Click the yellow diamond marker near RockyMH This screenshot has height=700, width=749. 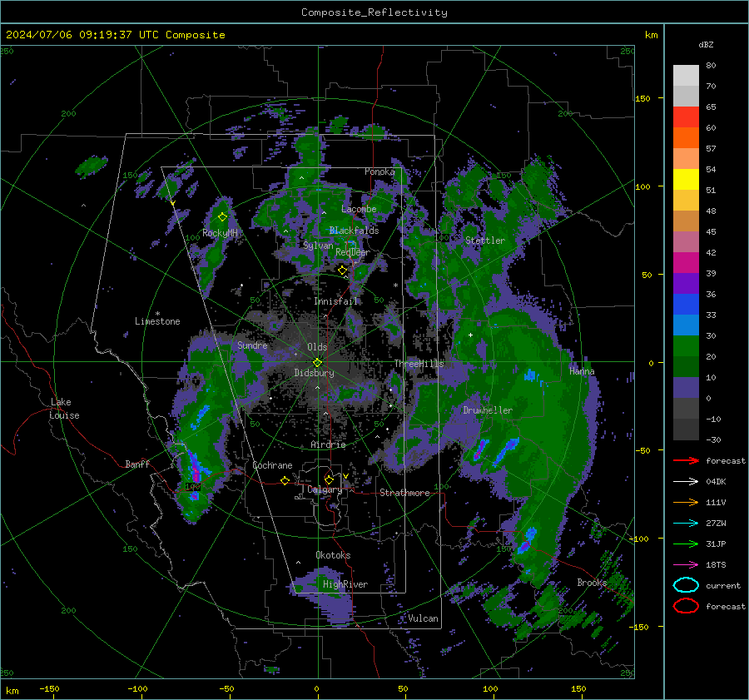tap(222, 217)
